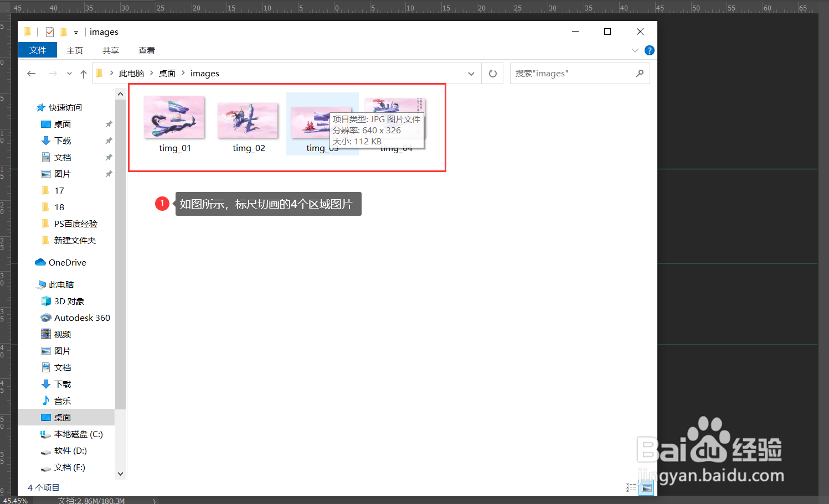Expand the chevron after 桌面 breadcrumb
829x504 pixels.
click(183, 73)
